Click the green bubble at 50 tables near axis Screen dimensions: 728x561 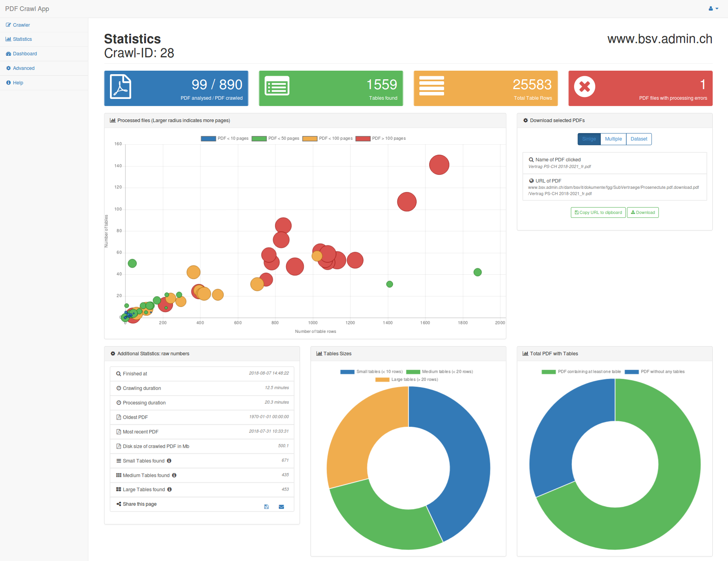[x=132, y=263]
